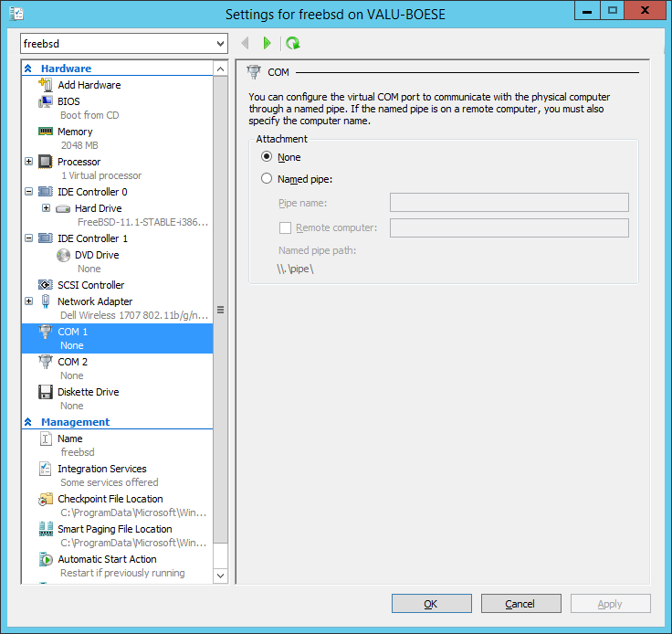672x634 pixels.
Task: Select the Diskette Drive floppy icon
Action: tap(46, 392)
